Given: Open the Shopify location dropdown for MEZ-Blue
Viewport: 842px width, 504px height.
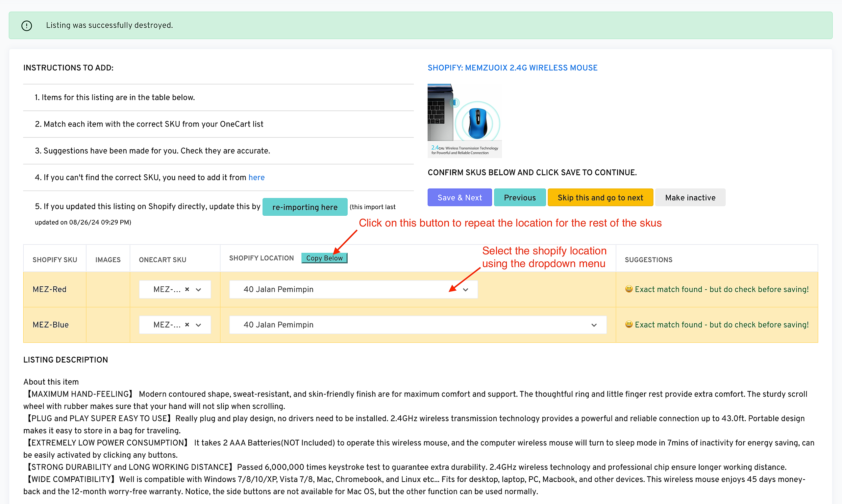Looking at the screenshot, I should tap(418, 325).
